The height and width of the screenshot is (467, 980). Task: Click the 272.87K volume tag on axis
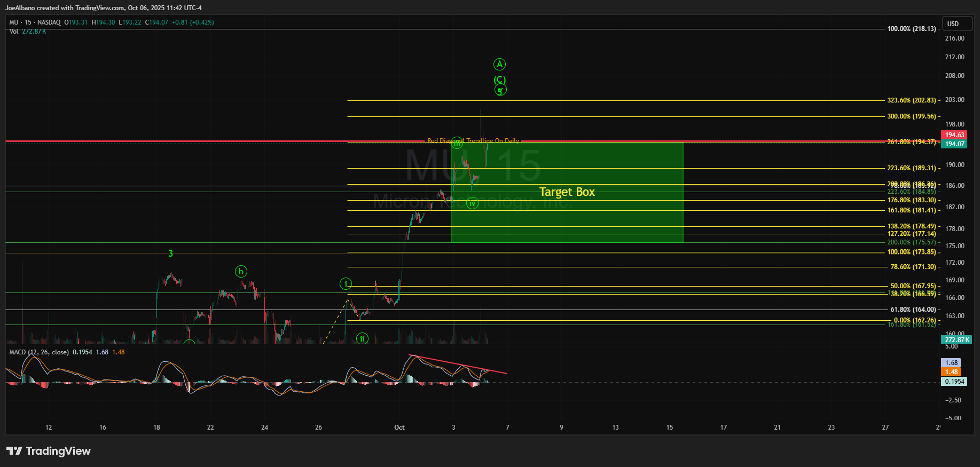point(957,340)
